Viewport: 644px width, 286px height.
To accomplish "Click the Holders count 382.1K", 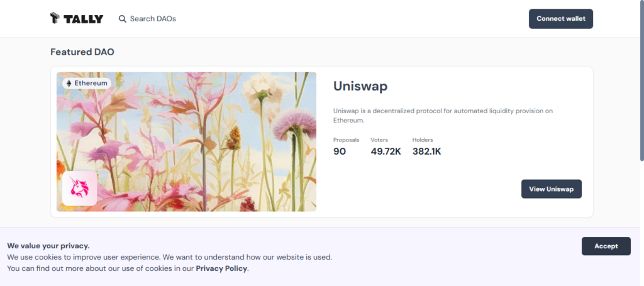I will pyautogui.click(x=427, y=151).
